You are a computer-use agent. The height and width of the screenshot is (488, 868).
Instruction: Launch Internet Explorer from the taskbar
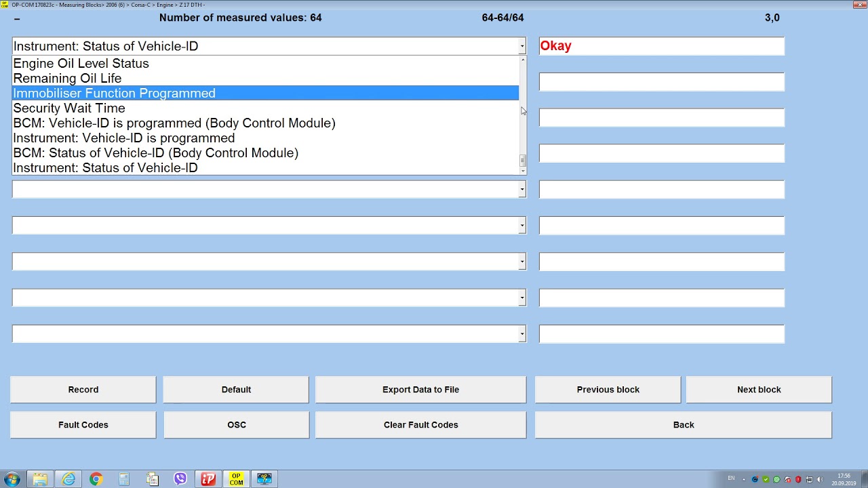click(x=68, y=479)
